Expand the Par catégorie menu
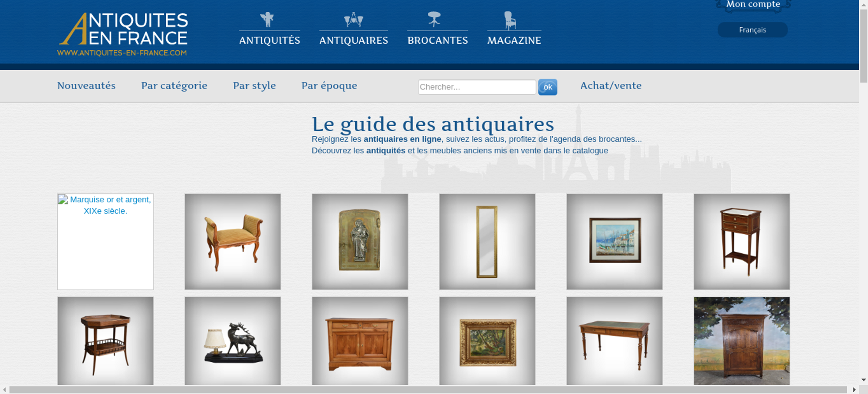 click(x=174, y=85)
